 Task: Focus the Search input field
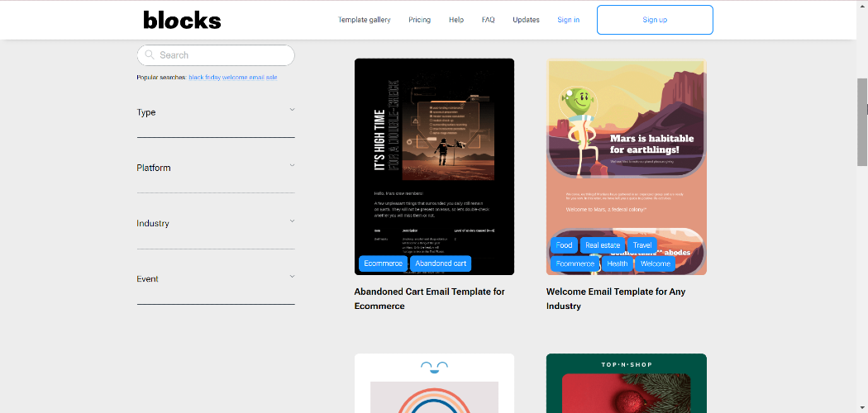(x=216, y=55)
